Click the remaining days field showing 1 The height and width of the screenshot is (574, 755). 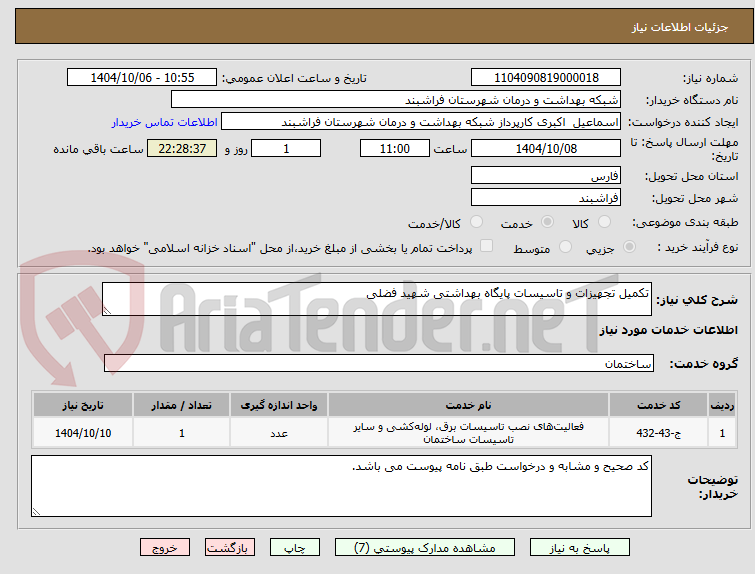pos(286,148)
